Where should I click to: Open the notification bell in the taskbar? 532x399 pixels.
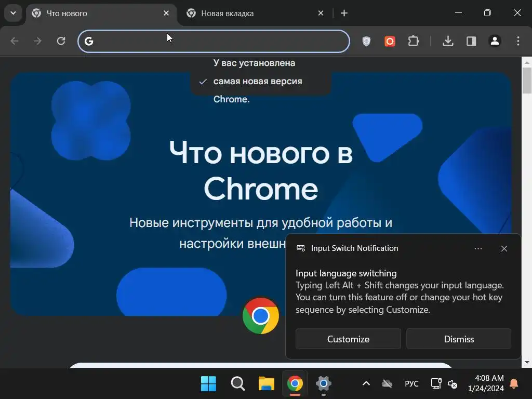[x=514, y=384]
